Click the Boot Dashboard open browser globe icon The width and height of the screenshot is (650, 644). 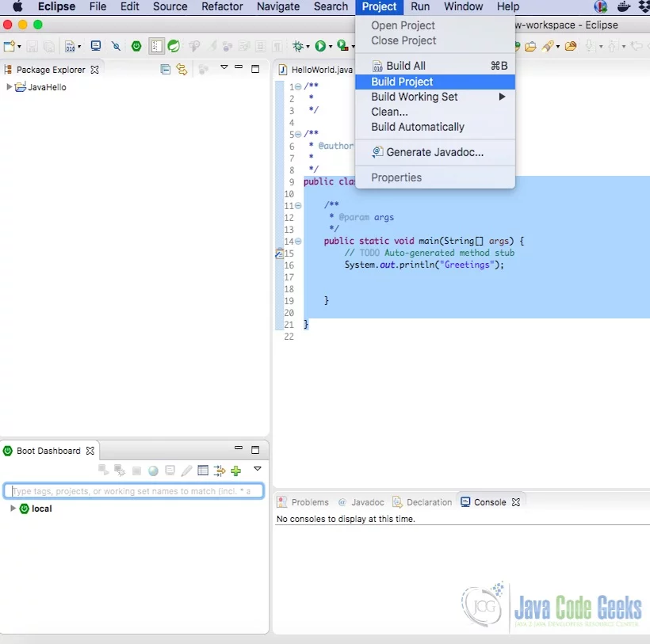point(153,471)
